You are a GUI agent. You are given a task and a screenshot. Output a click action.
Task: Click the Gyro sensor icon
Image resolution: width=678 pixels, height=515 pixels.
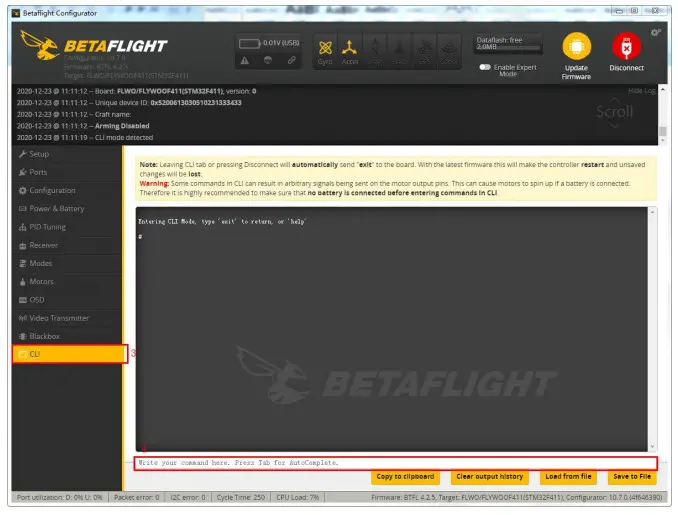pyautogui.click(x=325, y=48)
